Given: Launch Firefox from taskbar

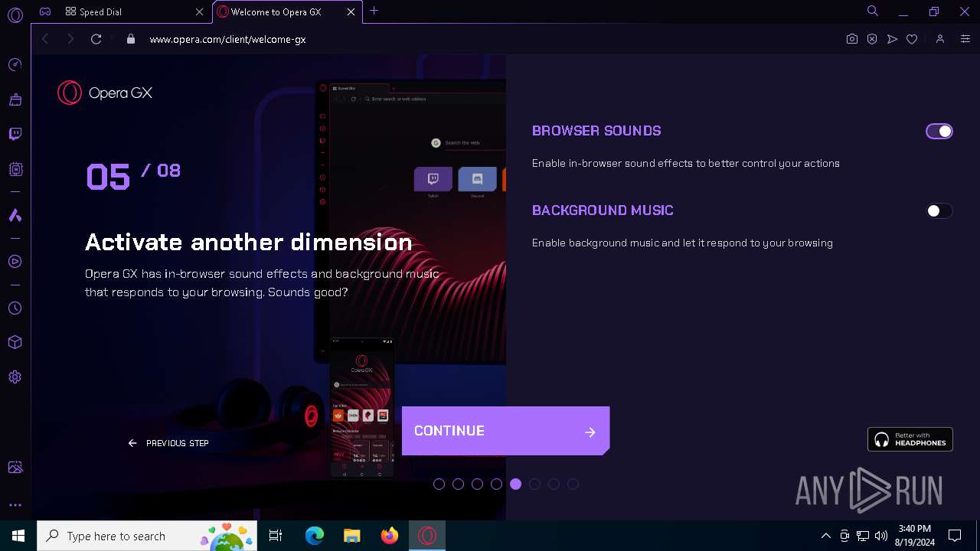Looking at the screenshot, I should 390,536.
